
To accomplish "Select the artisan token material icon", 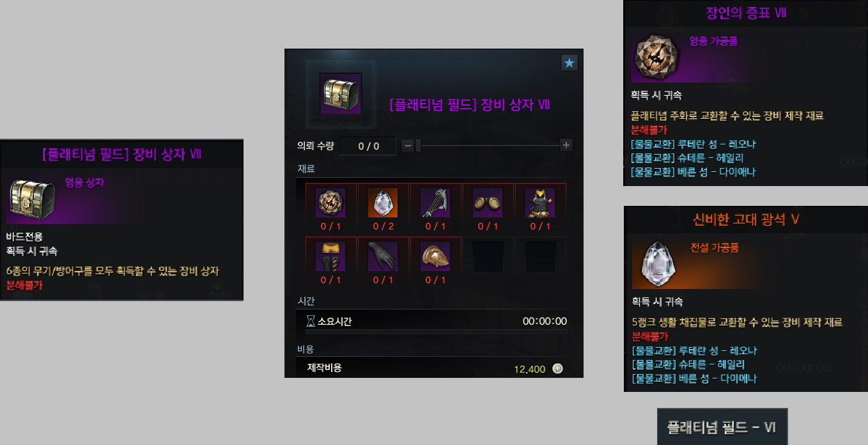I will click(330, 203).
